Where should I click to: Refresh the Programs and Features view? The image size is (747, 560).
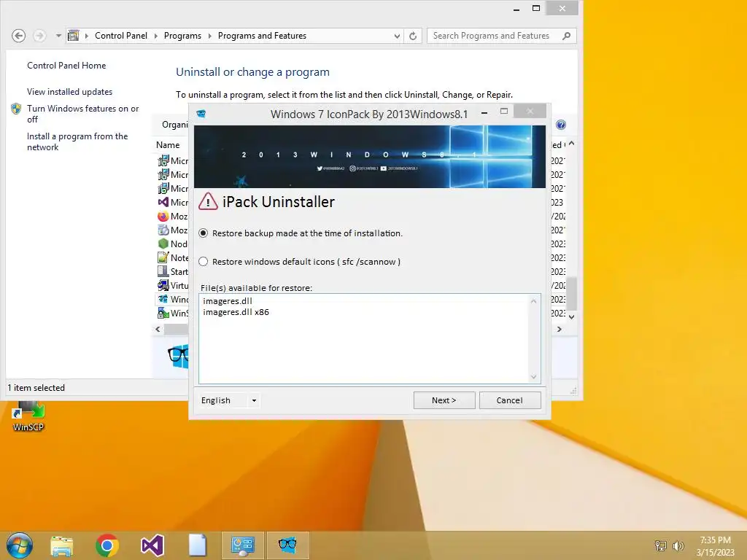tap(413, 36)
